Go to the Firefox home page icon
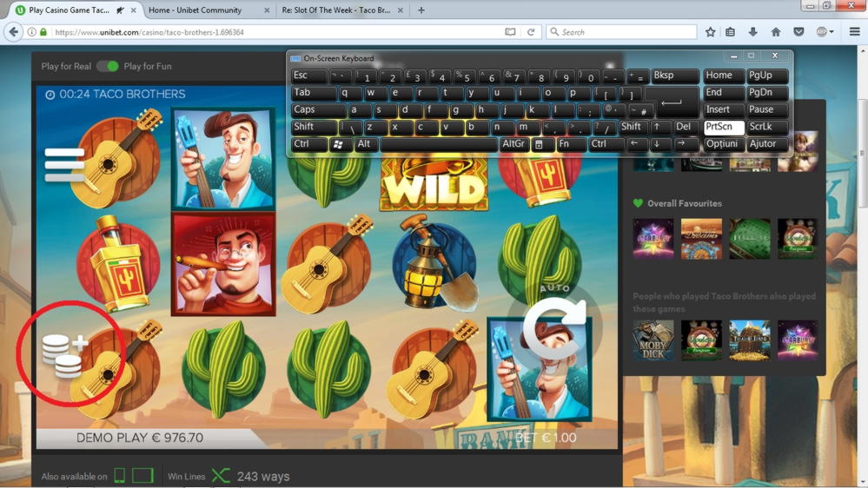This screenshot has height=488, width=868. [x=776, y=32]
